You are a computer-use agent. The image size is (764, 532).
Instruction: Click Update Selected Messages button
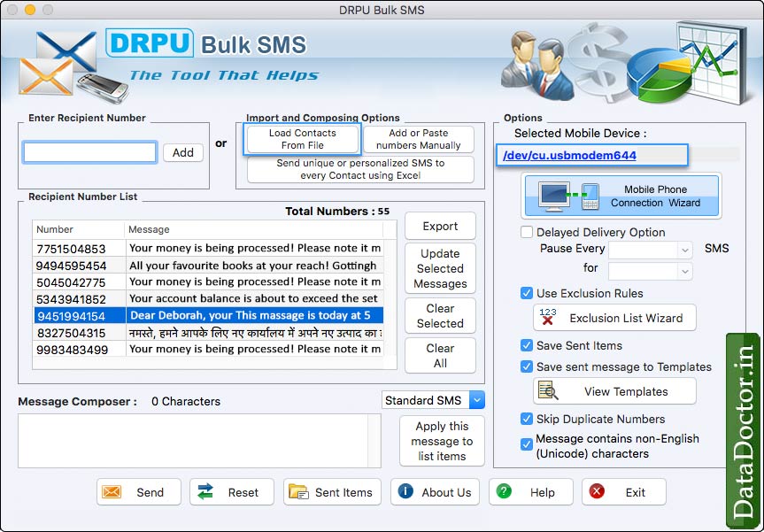pyautogui.click(x=440, y=268)
